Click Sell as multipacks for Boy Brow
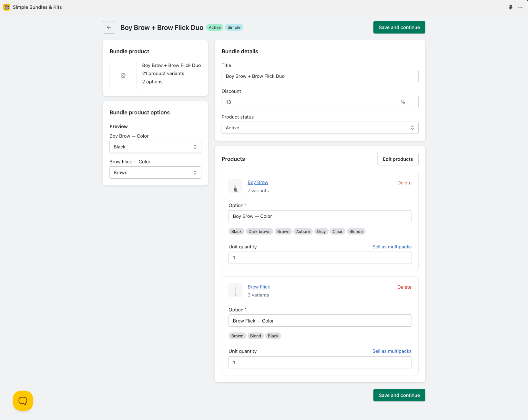Image resolution: width=528 pixels, height=420 pixels. pos(392,247)
